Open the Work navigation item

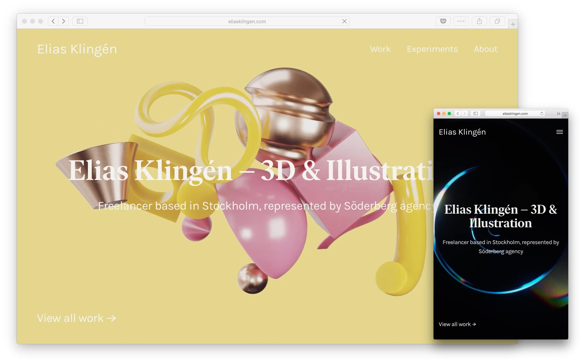[380, 49]
